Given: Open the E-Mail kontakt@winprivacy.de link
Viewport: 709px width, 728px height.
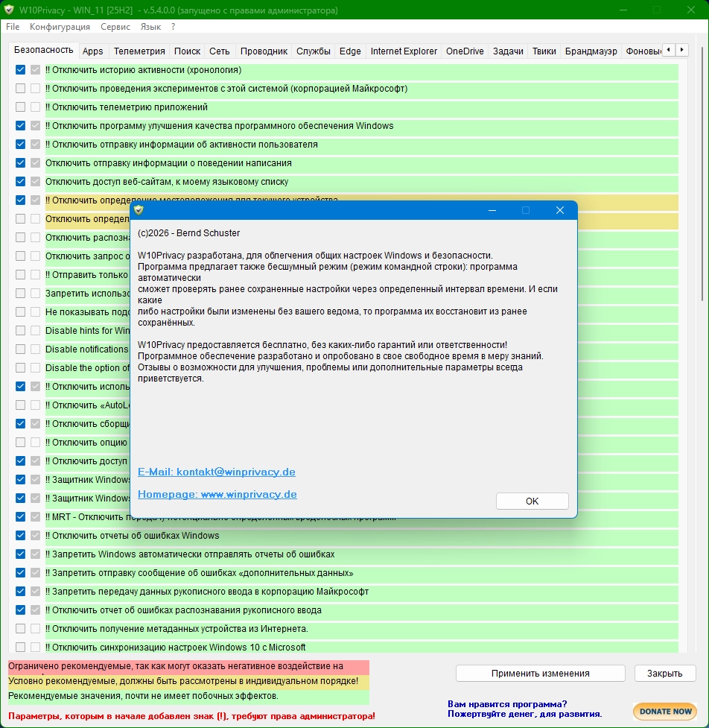Looking at the screenshot, I should (x=217, y=472).
